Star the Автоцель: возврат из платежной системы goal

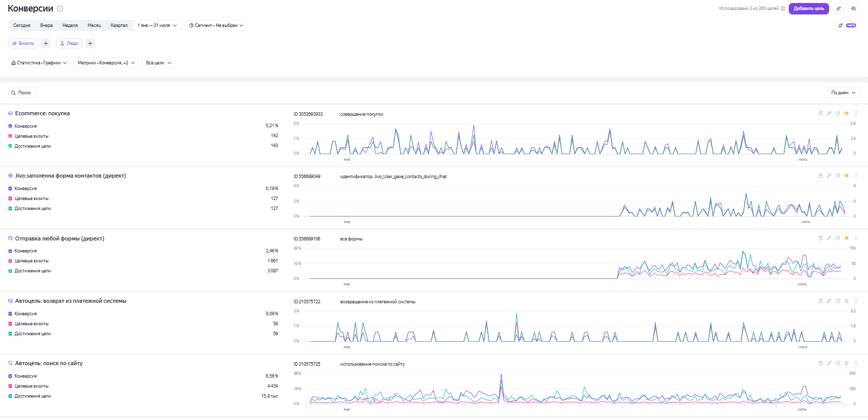click(x=847, y=301)
